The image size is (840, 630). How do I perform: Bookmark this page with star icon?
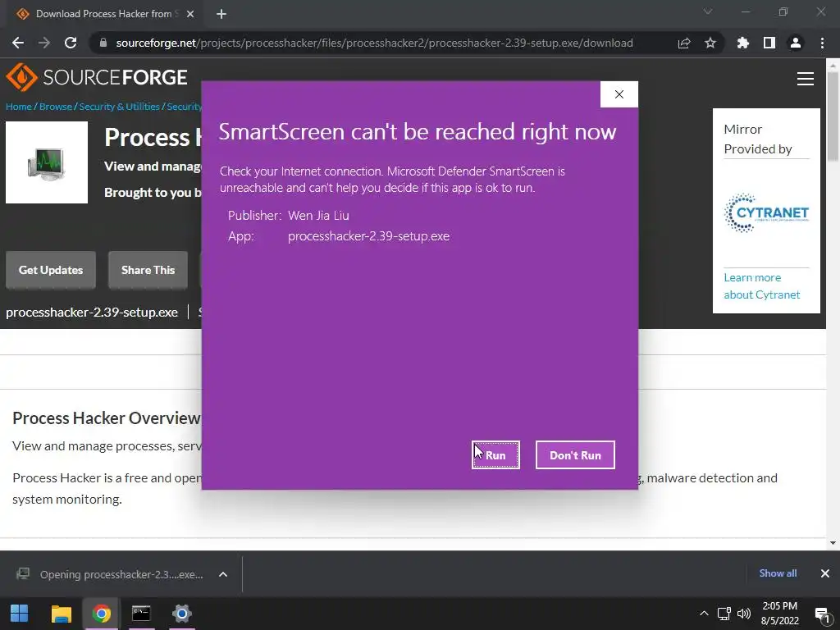click(710, 43)
